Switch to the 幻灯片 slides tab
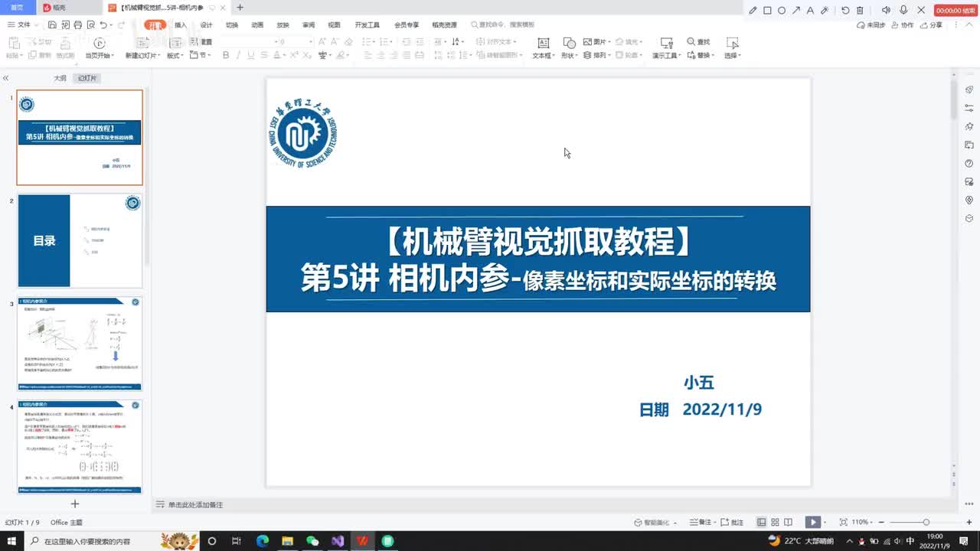Screen dimensions: 980x551 coord(87,78)
